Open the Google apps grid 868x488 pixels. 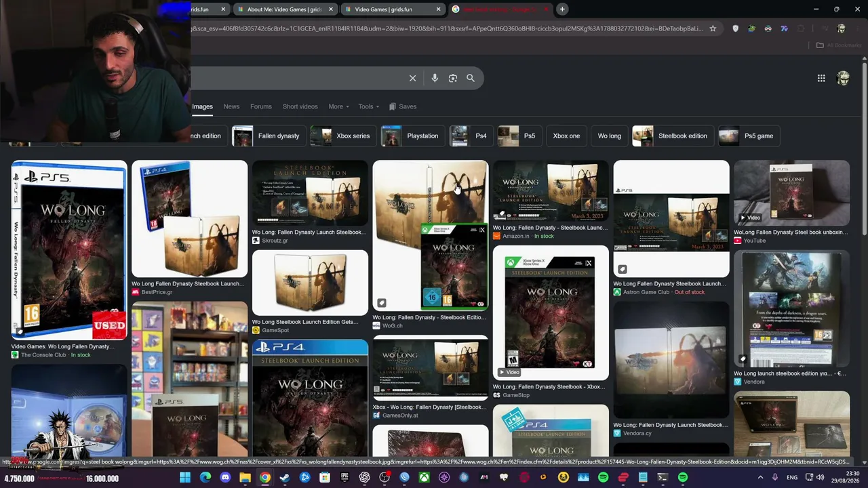821,78
